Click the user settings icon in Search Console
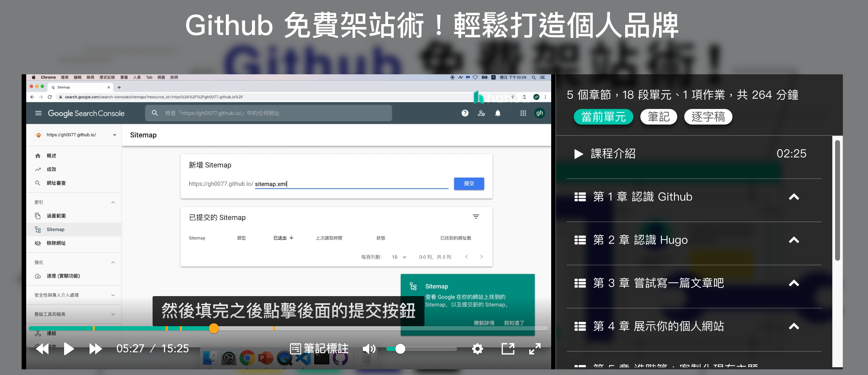The height and width of the screenshot is (375, 868). tap(481, 113)
